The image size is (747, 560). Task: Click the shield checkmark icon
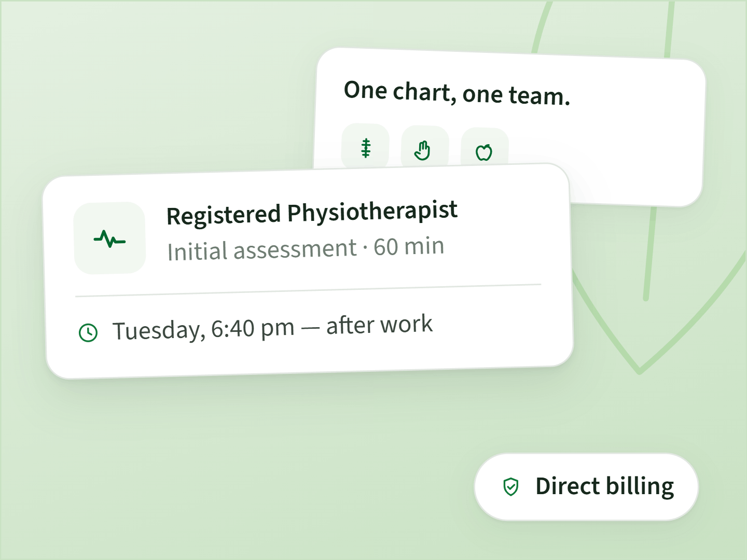[511, 487]
